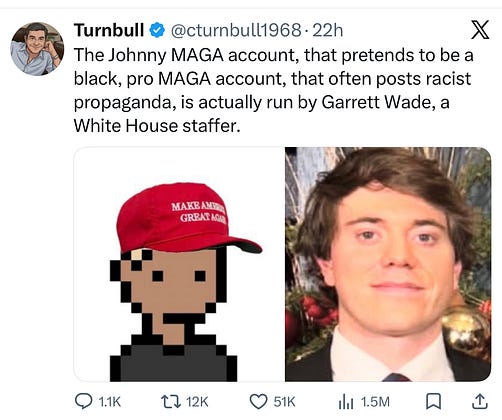
Task: Click the 1.1K replies count
Action: click(x=110, y=402)
